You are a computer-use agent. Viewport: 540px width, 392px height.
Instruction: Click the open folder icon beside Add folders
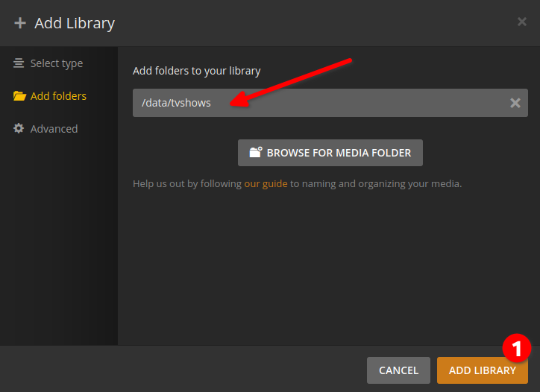coord(19,95)
